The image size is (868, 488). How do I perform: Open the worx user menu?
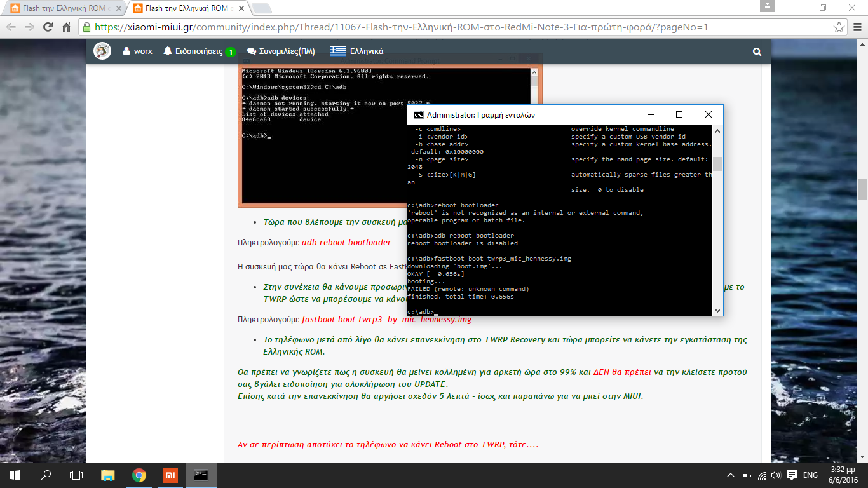point(137,51)
